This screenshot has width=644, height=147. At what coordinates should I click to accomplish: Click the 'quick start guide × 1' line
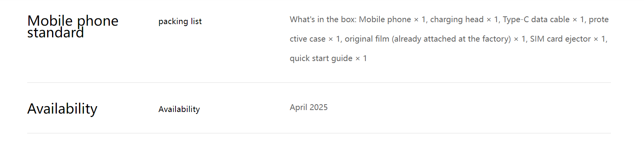click(328, 58)
